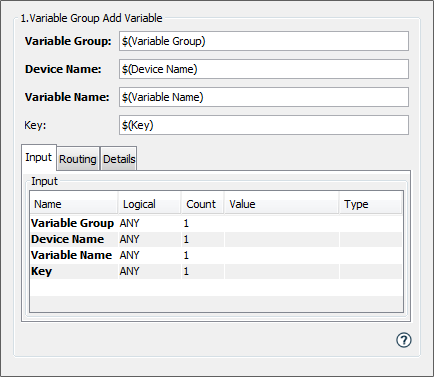Click the Type column header
The height and width of the screenshot is (377, 434).
(x=371, y=204)
